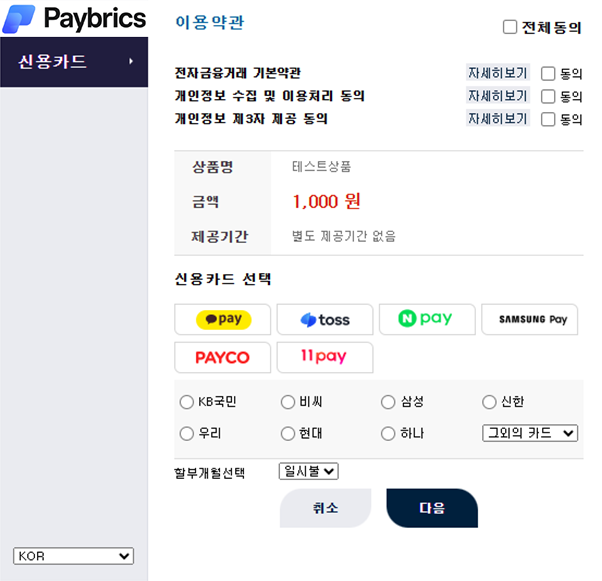Open the 일시불 installment dropdown
The image size is (602, 581).
[311, 470]
